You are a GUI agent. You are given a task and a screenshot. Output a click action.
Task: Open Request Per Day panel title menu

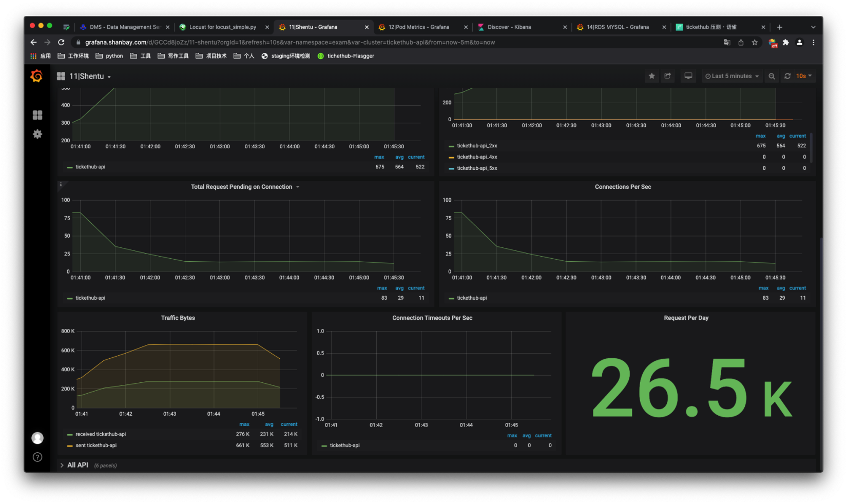[x=686, y=318]
